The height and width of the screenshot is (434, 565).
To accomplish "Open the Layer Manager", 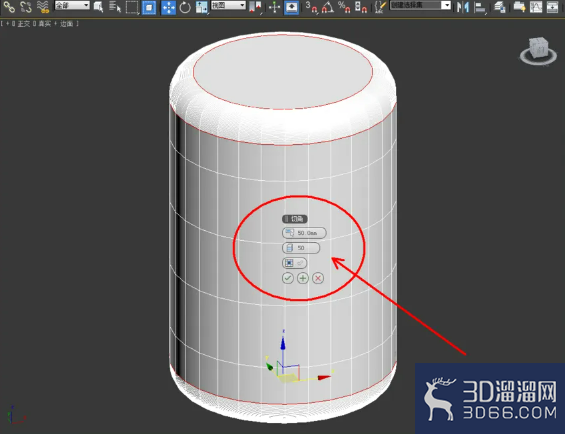I will 500,7.
